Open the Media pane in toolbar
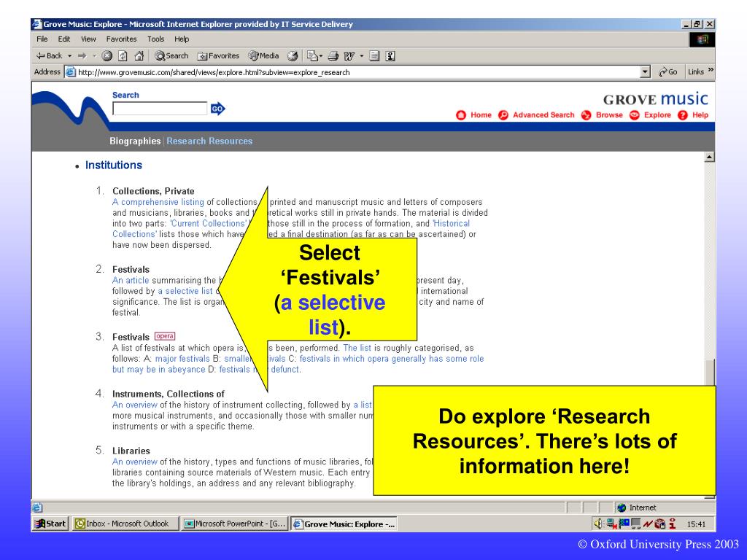Screen dimensions: 747x560 point(263,55)
